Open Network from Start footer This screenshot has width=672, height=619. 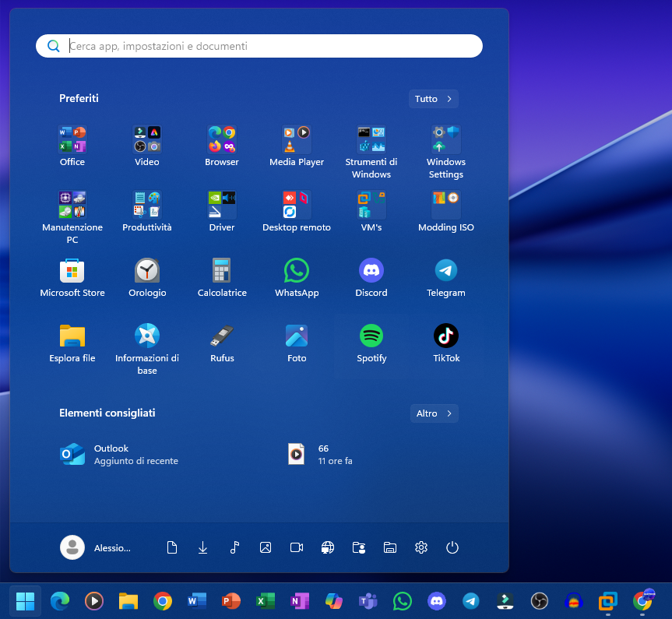click(328, 547)
